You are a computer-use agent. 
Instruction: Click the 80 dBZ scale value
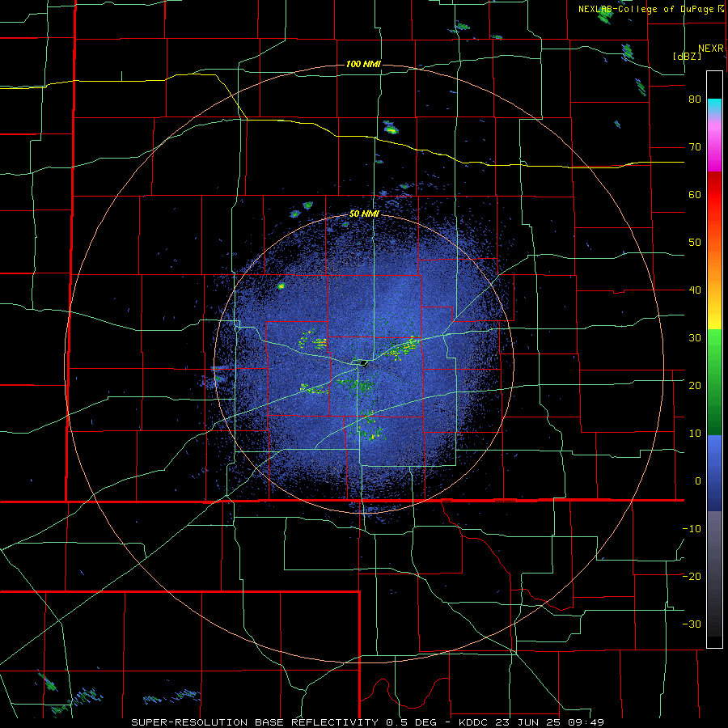point(695,99)
